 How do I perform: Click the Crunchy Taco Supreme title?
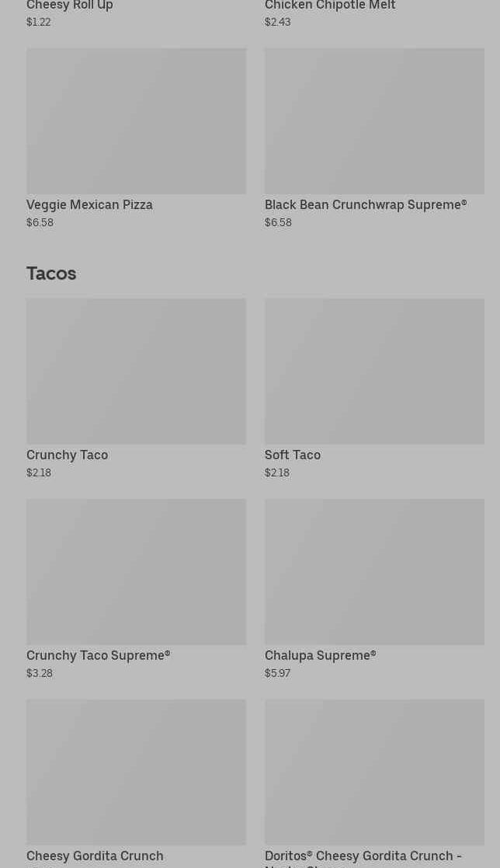[98, 656]
